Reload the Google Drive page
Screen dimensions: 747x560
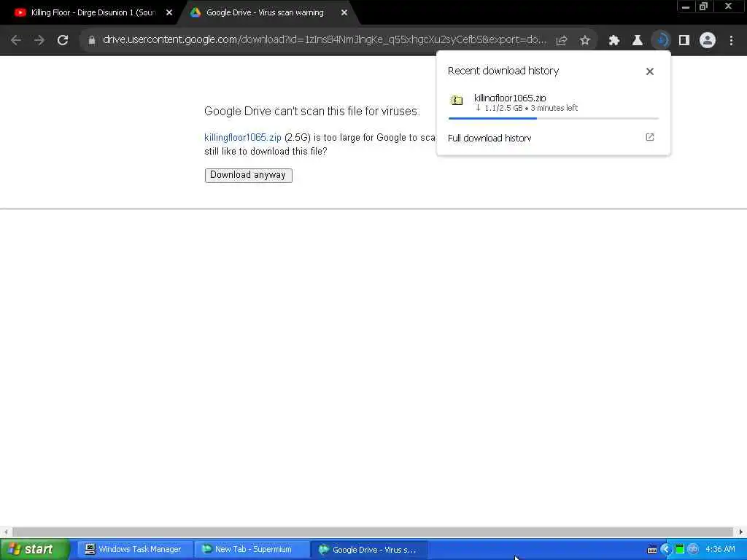tap(63, 40)
